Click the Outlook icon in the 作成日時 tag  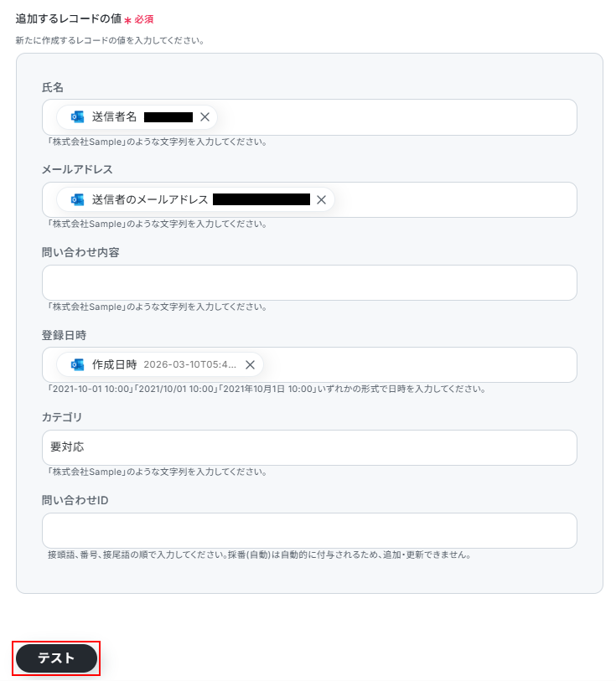(x=77, y=365)
